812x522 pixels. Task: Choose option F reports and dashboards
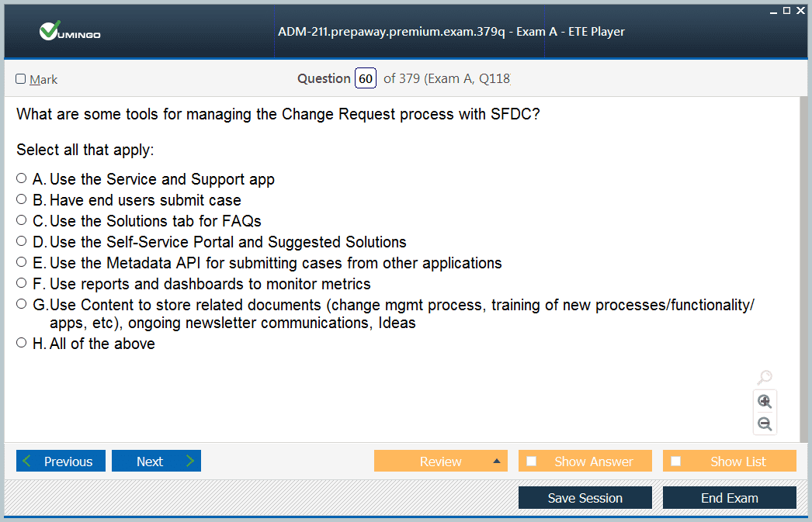tap(21, 283)
